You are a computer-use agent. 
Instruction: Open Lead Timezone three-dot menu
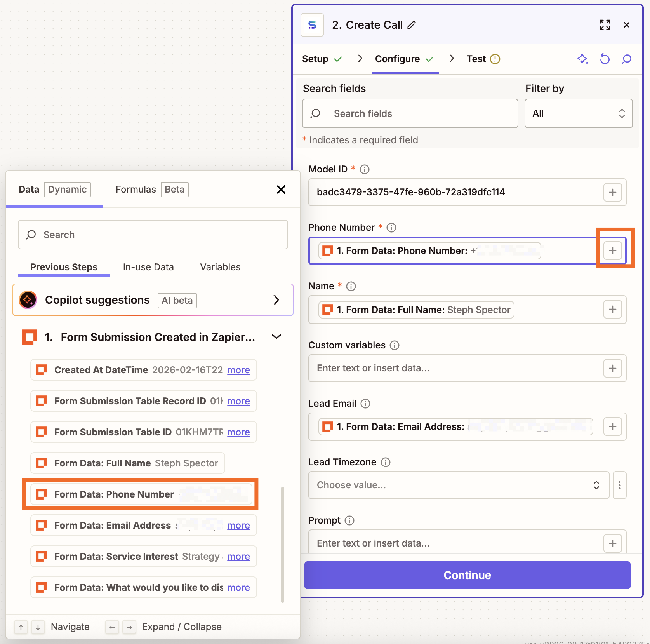(620, 485)
